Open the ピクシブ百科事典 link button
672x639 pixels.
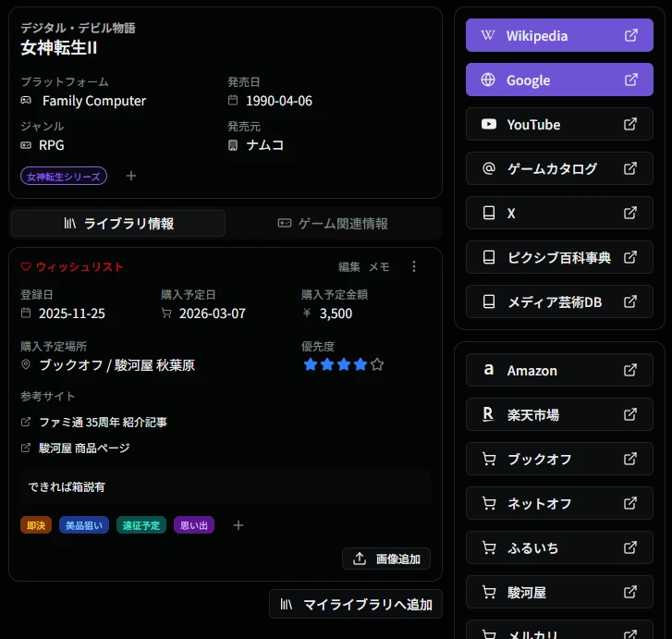[559, 257]
